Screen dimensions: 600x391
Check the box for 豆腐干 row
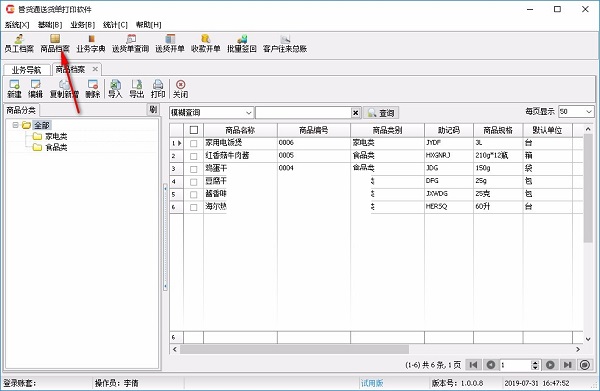click(x=194, y=182)
